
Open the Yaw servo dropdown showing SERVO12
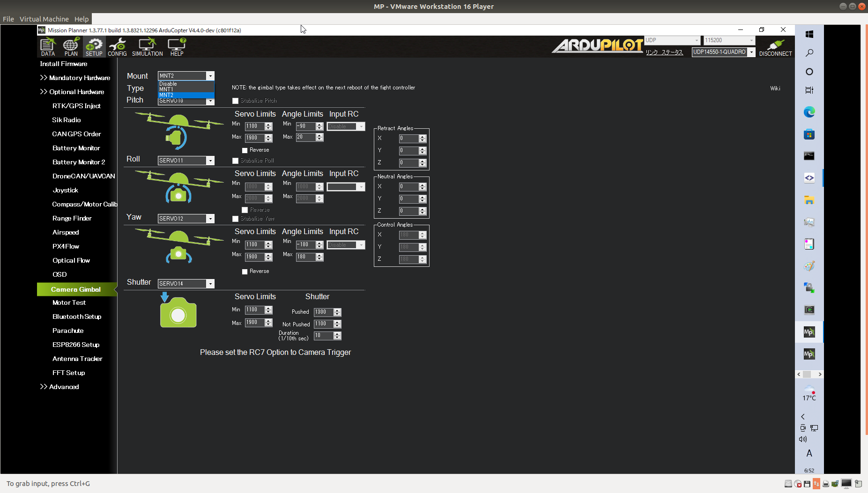coord(210,218)
